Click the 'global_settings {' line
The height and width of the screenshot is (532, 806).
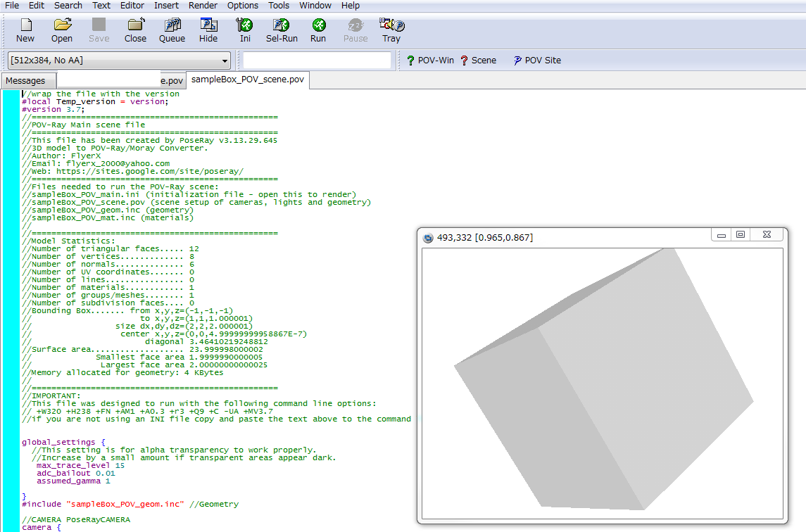(64, 442)
